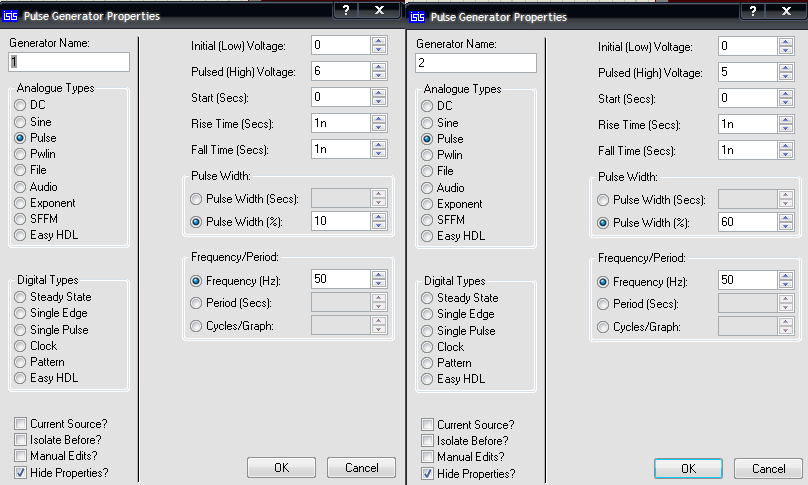Select Pulse Width (Secs) option in the right dialog
This screenshot has width=808, height=485.
click(x=603, y=200)
